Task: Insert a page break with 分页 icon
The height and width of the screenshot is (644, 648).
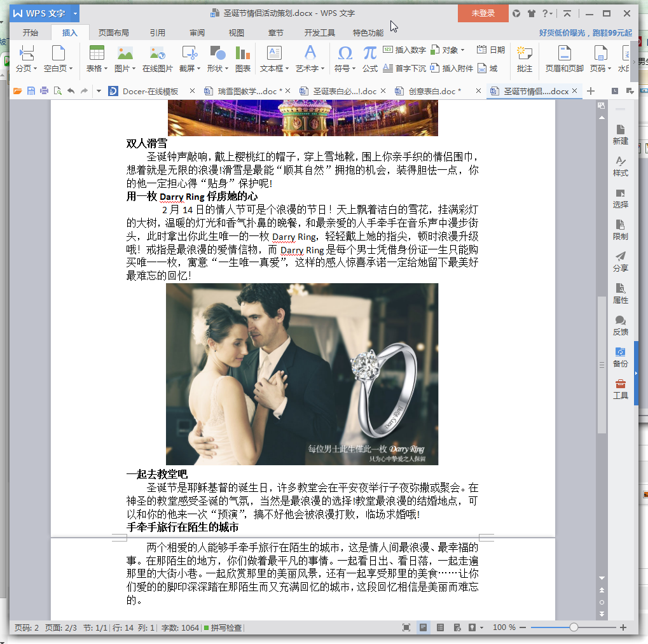Action: (x=27, y=53)
